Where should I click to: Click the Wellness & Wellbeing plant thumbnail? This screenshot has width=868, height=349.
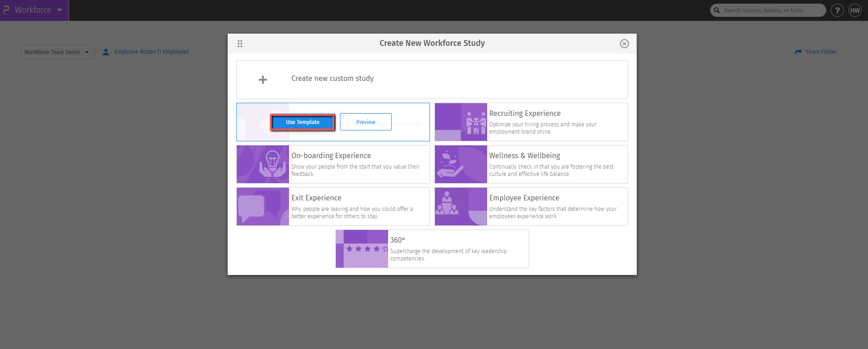tap(461, 164)
